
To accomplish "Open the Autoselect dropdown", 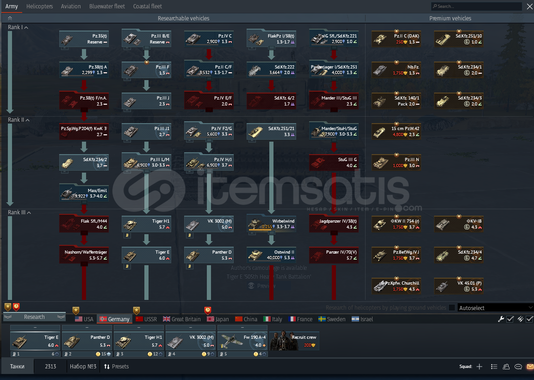I will click(x=495, y=307).
